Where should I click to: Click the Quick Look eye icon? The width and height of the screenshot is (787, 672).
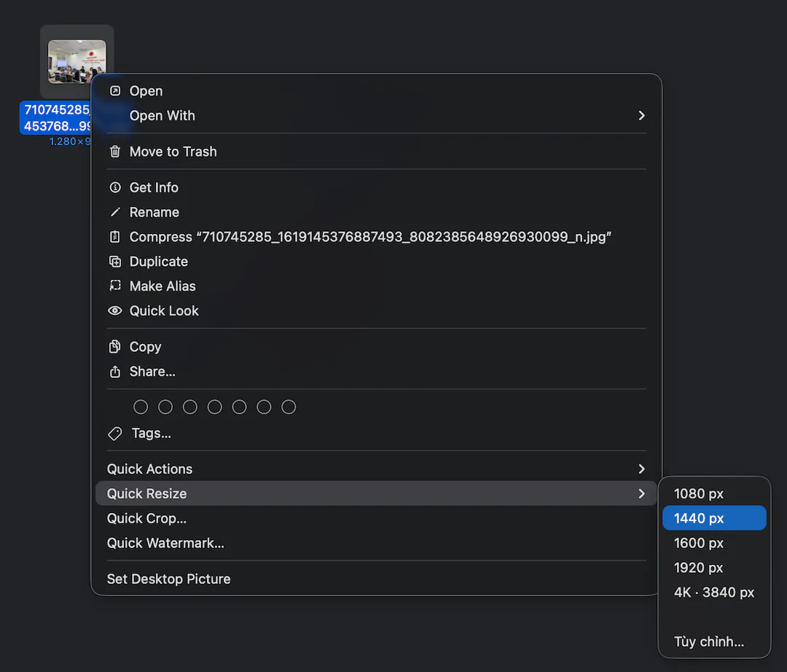tap(115, 310)
